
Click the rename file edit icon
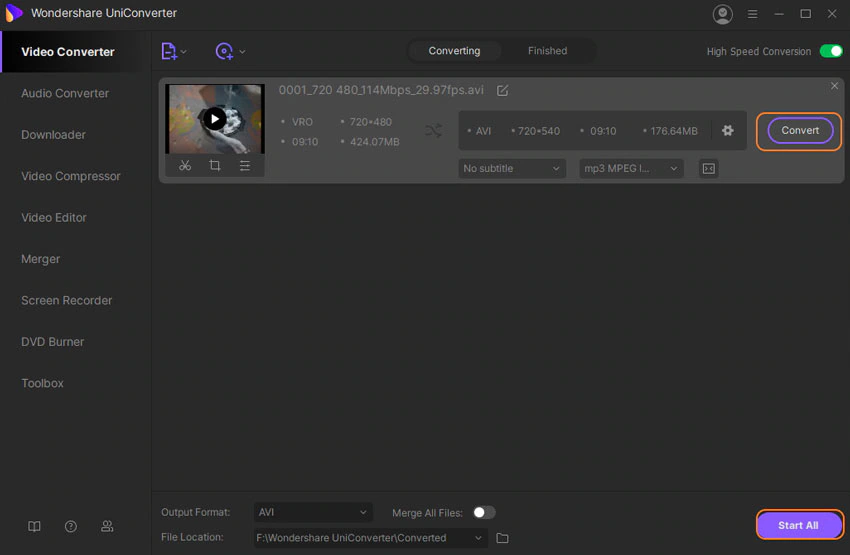tap(503, 91)
